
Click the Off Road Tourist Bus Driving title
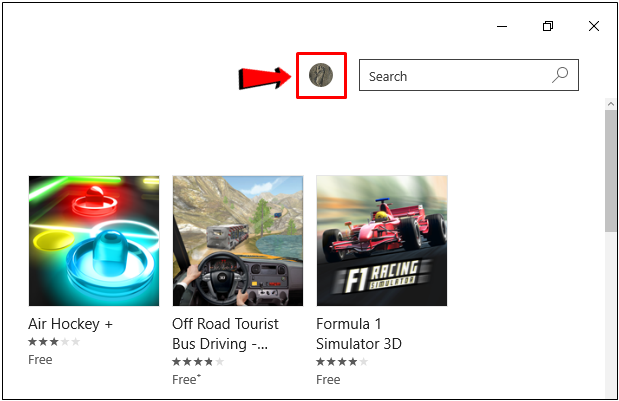[x=225, y=333]
